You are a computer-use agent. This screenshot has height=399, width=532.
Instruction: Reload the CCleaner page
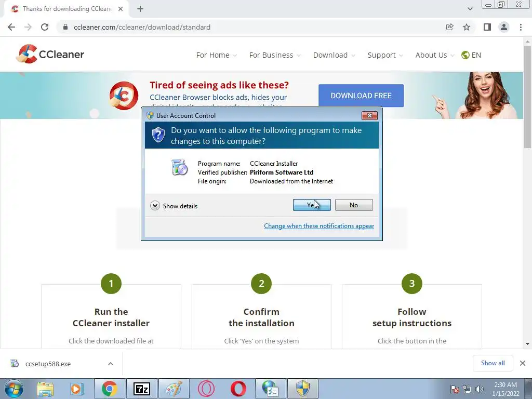[x=45, y=27]
